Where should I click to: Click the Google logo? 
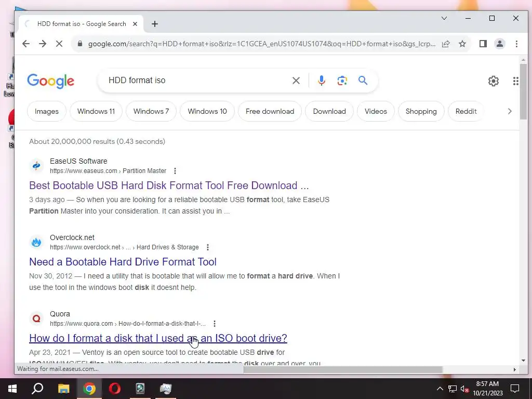click(50, 81)
